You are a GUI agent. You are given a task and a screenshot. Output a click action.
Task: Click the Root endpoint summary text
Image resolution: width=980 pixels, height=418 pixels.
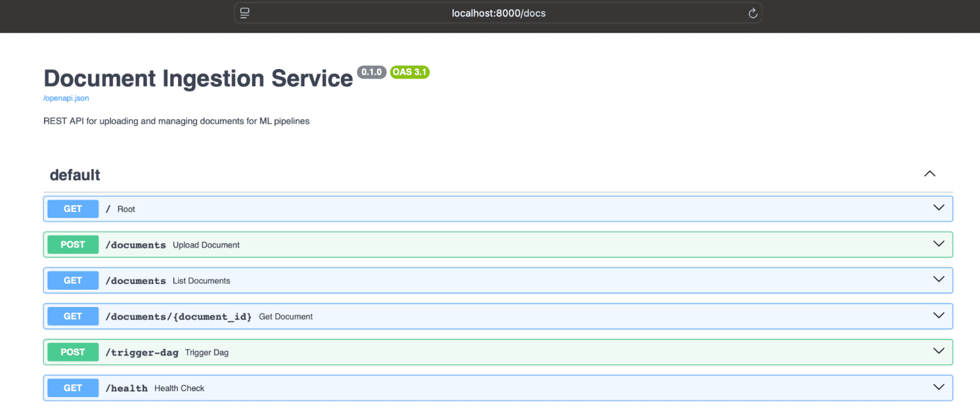[x=126, y=209]
